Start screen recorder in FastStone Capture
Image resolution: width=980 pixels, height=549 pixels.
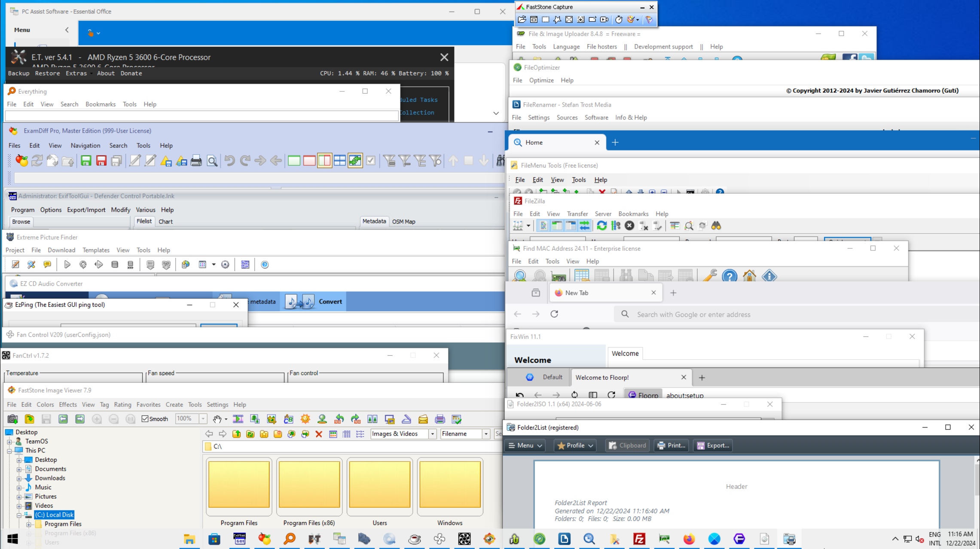[604, 20]
